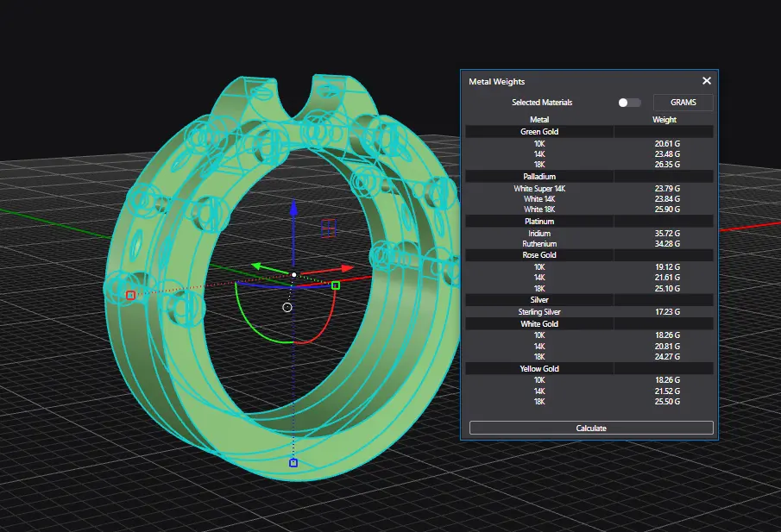Select the Platinum category header

click(539, 222)
